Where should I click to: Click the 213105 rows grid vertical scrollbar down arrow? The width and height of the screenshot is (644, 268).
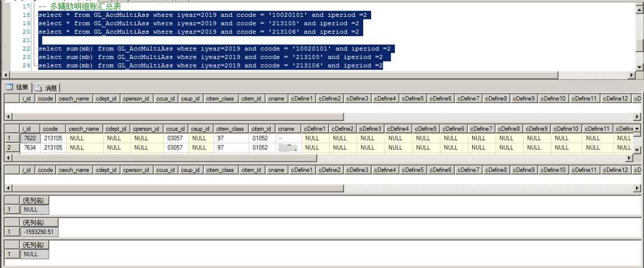[637, 149]
